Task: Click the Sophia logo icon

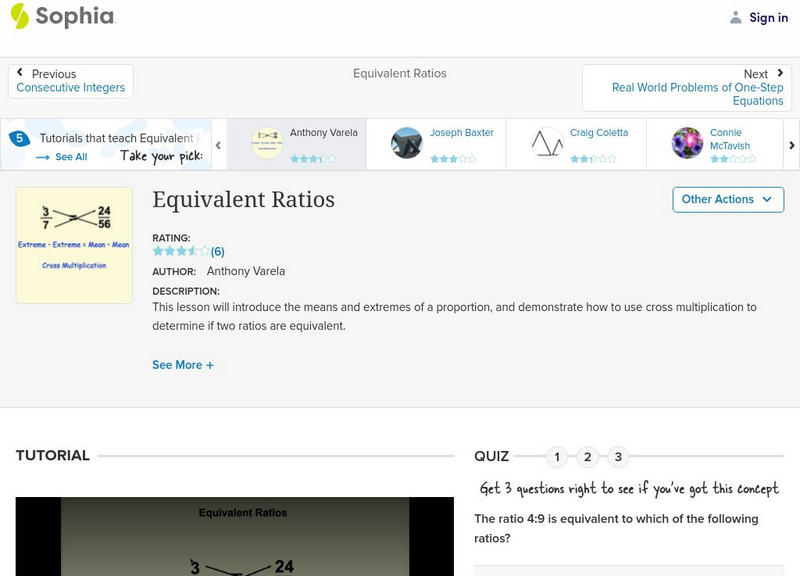Action: pos(19,16)
